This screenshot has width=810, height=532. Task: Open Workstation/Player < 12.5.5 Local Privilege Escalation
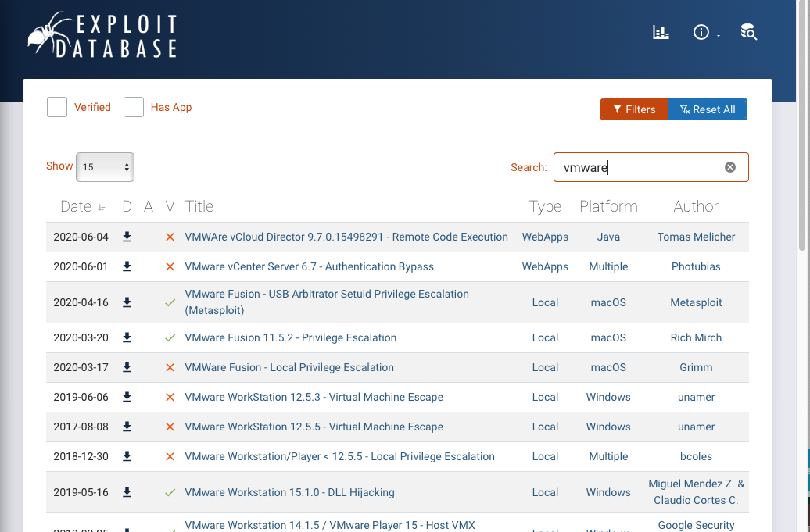point(339,456)
